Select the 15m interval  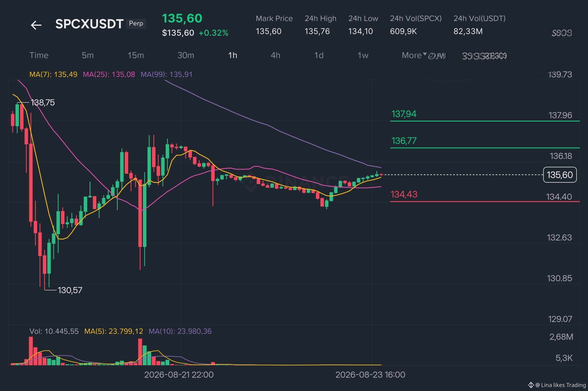136,55
